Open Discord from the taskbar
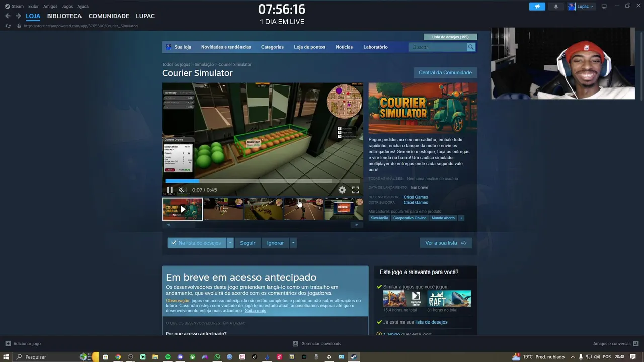 (x=180, y=357)
